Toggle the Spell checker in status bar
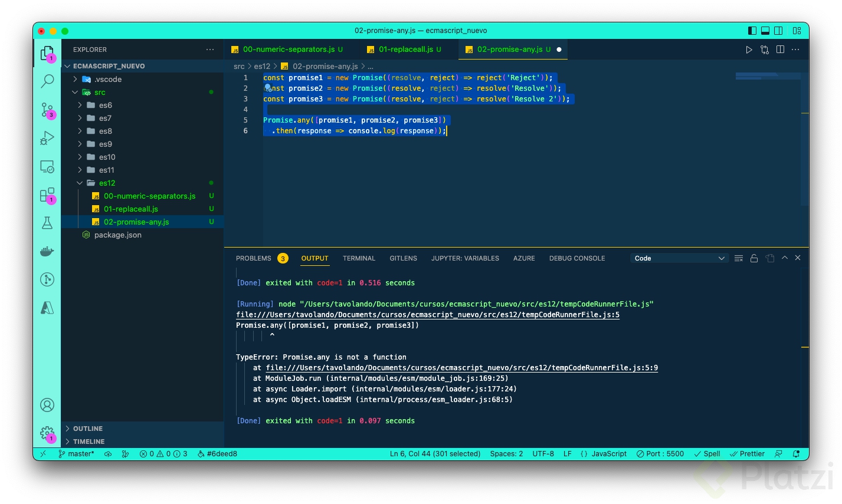 click(707, 454)
